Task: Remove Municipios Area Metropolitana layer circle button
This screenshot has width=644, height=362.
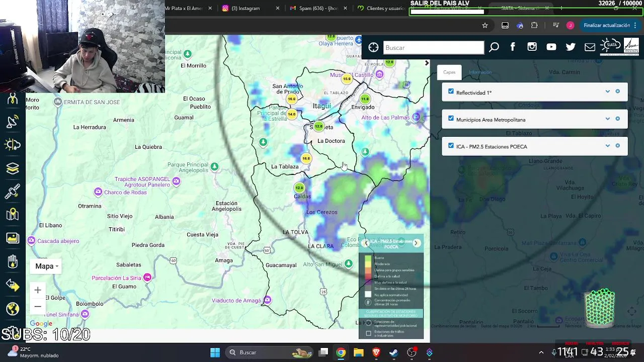Action: click(x=618, y=119)
